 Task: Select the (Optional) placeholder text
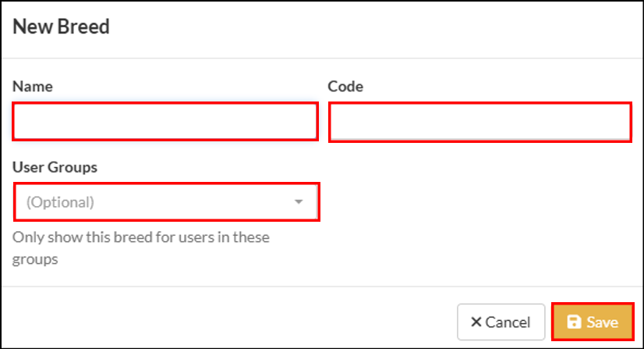(x=60, y=202)
